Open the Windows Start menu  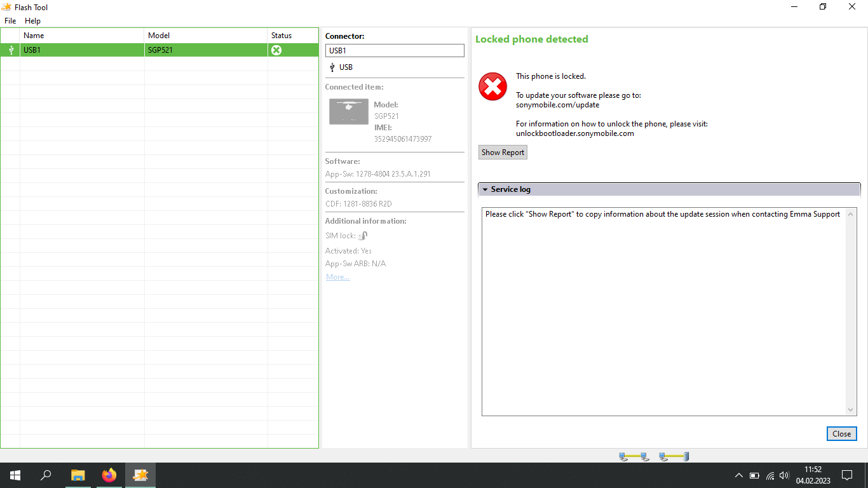15,475
